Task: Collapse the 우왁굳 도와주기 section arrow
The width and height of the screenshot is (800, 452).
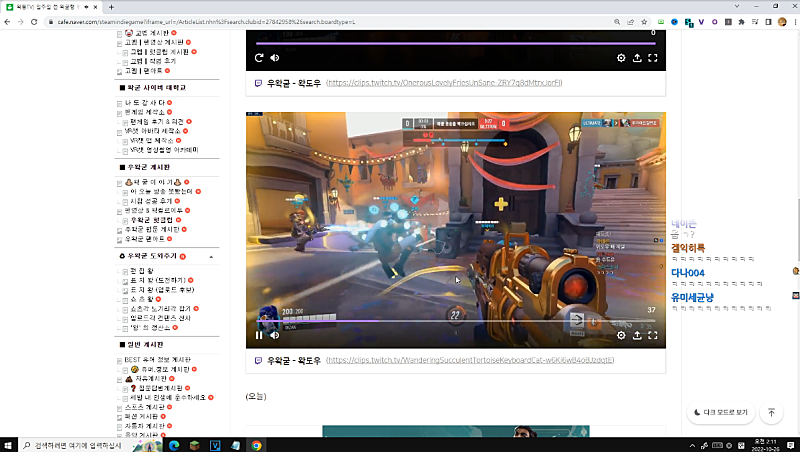Action: pos(211,257)
